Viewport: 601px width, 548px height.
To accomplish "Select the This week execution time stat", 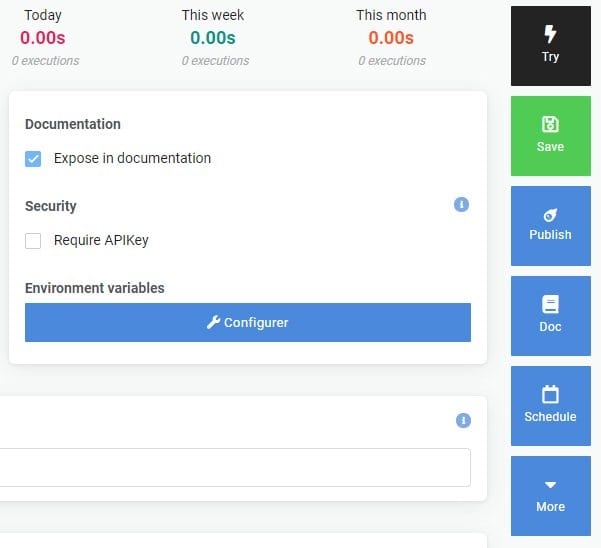I will pos(213,38).
